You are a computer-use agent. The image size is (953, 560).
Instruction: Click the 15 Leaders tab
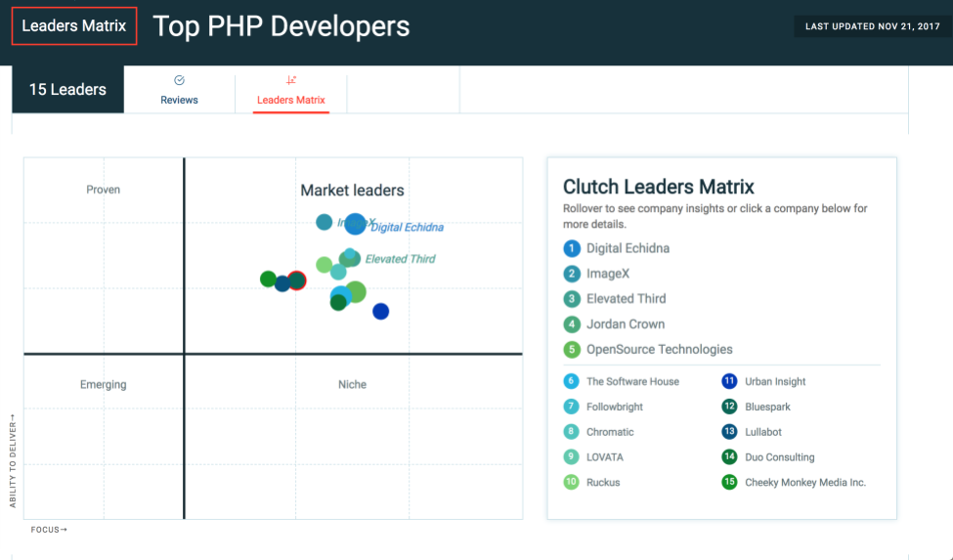(x=68, y=89)
